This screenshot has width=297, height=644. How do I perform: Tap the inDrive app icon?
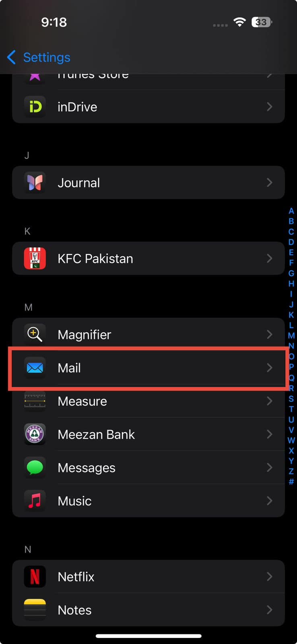click(35, 107)
